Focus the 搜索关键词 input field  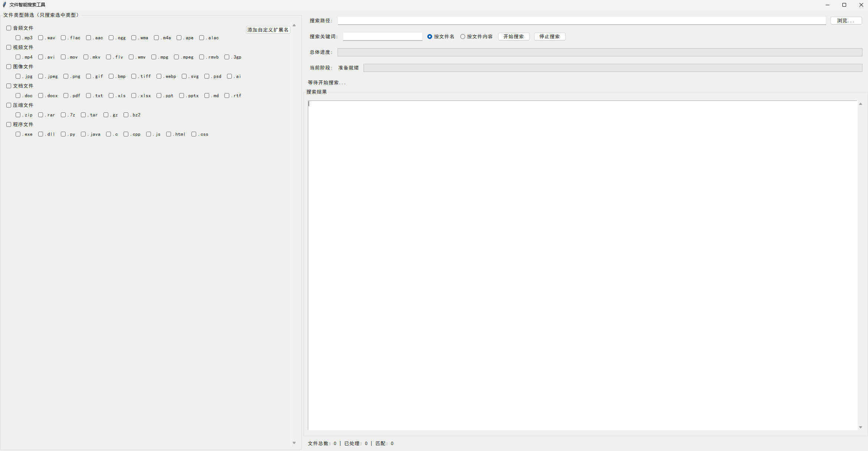point(382,37)
